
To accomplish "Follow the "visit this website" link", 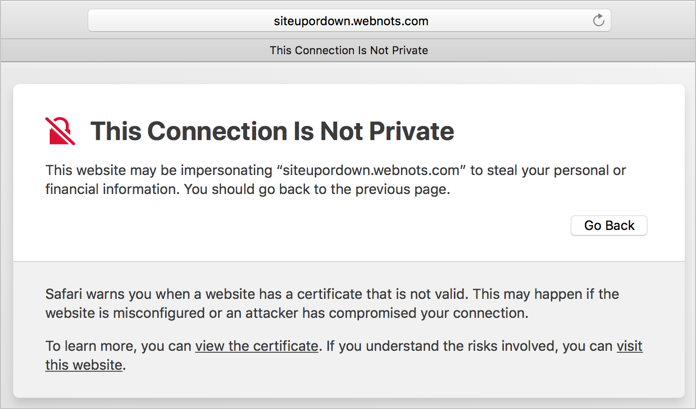I will (629, 346).
